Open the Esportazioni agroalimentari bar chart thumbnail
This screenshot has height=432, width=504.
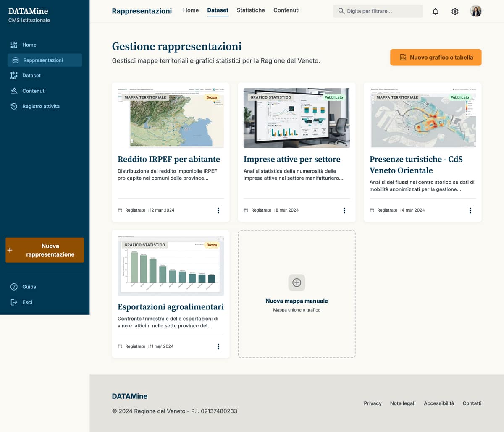click(171, 265)
